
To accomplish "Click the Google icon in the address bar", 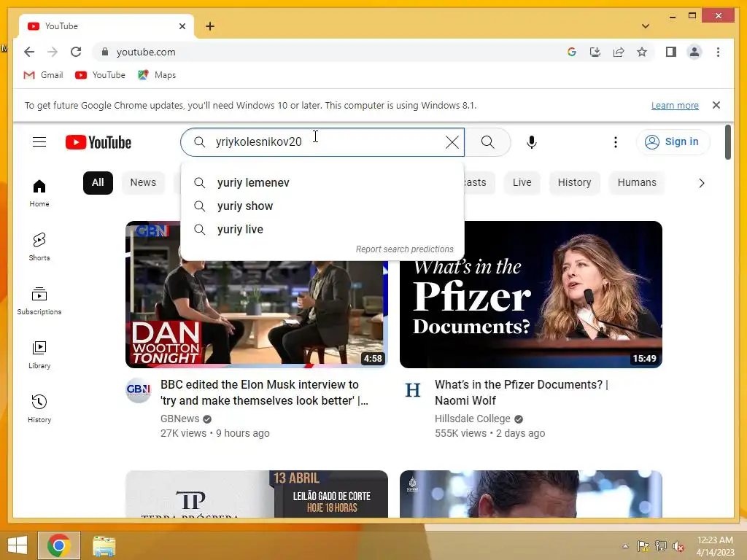I will 572,52.
